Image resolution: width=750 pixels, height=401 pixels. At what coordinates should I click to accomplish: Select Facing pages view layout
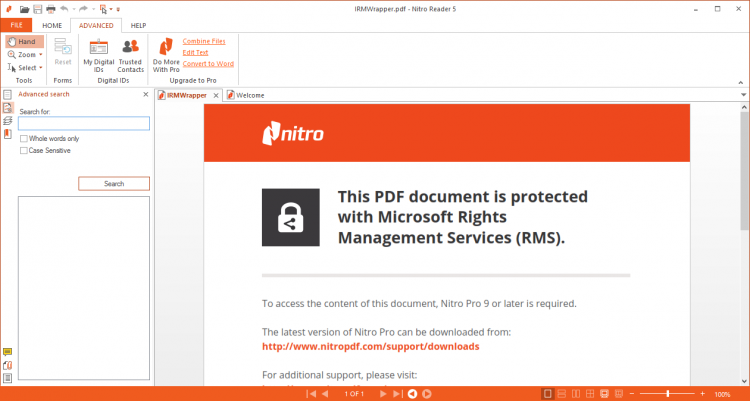click(576, 394)
